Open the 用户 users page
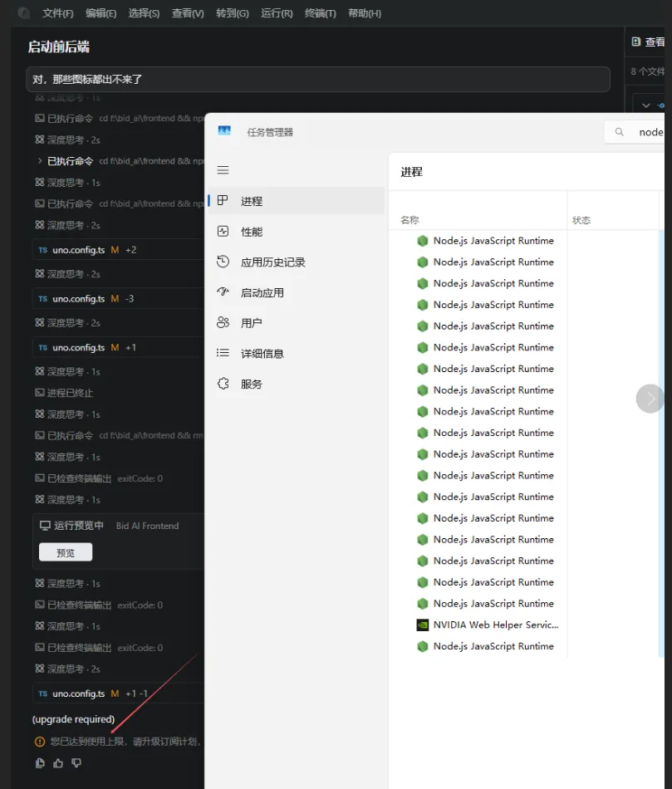This screenshot has width=672, height=789. [x=251, y=323]
